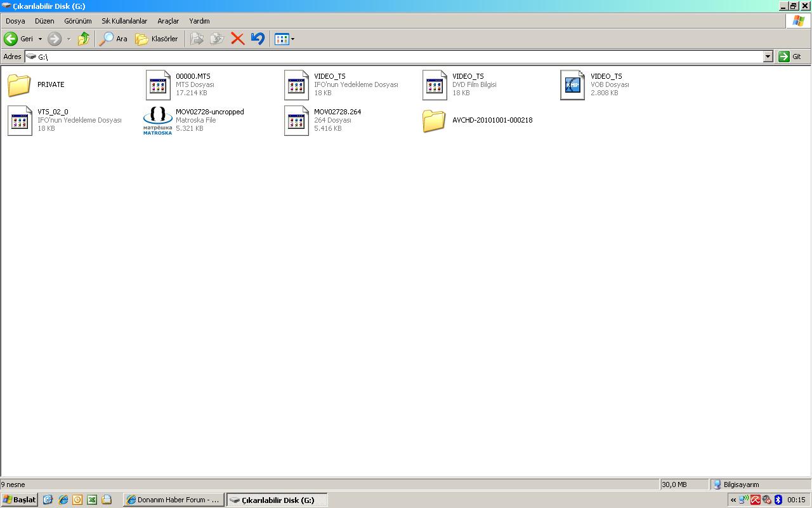Click the Geri back arrow button

(19, 39)
